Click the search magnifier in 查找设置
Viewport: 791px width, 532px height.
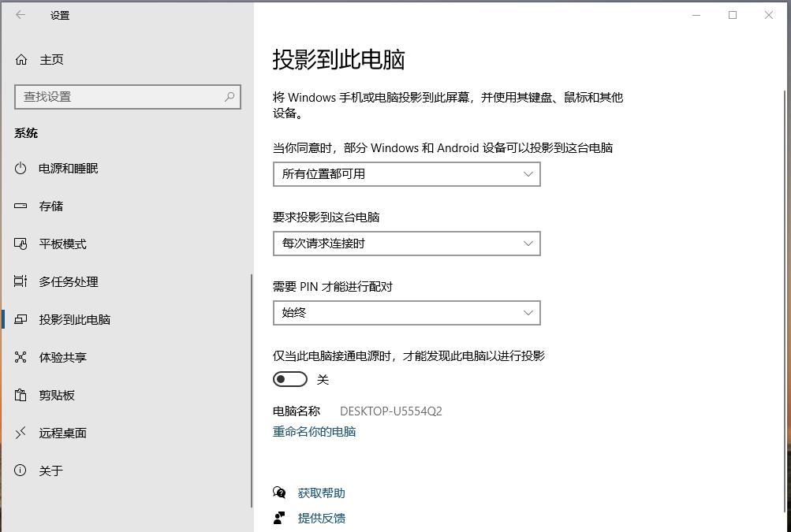coord(229,96)
